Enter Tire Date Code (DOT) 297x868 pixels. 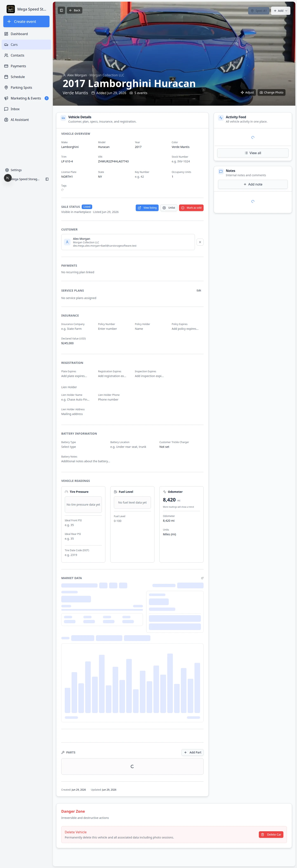pos(83,555)
